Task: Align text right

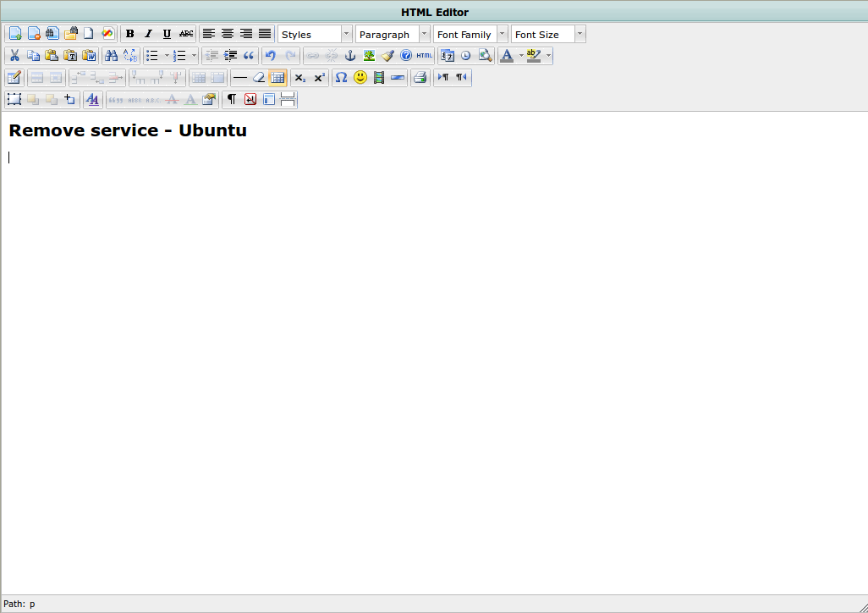Action: [246, 34]
